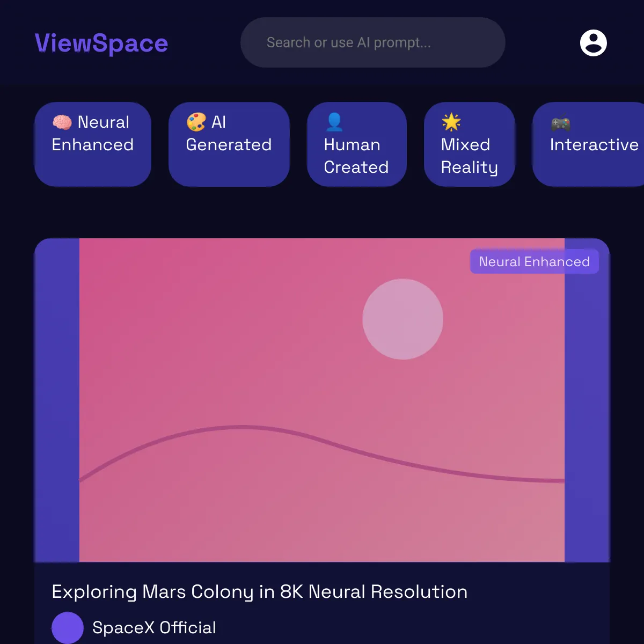Click the ViewSpace logo
Image resolution: width=644 pixels, height=644 pixels.
pyautogui.click(x=101, y=43)
